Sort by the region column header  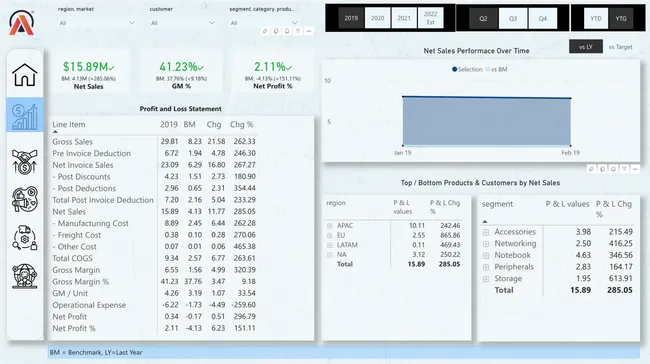[336, 203]
